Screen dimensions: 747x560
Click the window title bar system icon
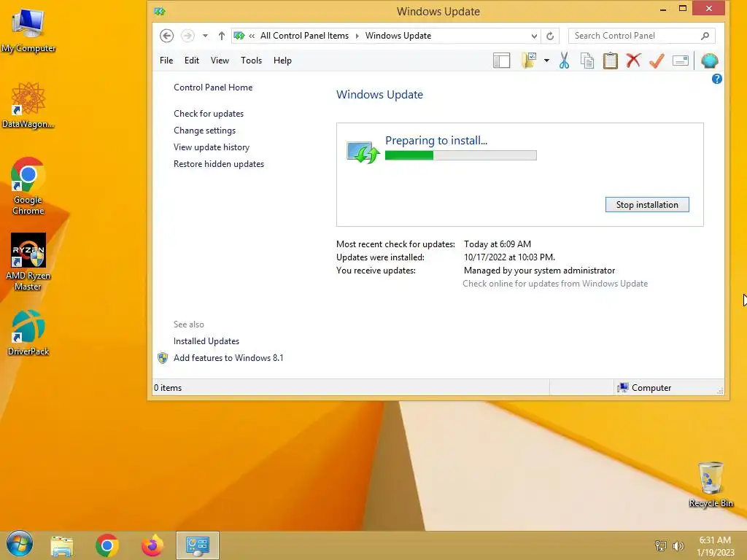(x=160, y=11)
